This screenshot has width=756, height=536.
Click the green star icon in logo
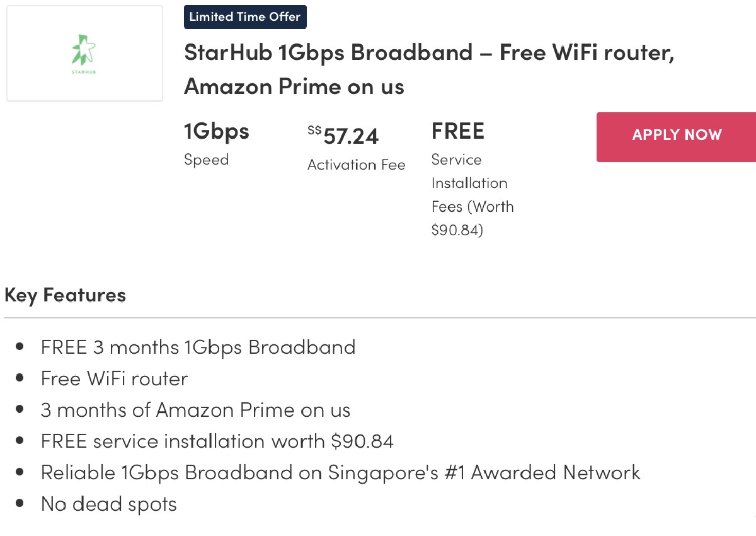pos(84,49)
